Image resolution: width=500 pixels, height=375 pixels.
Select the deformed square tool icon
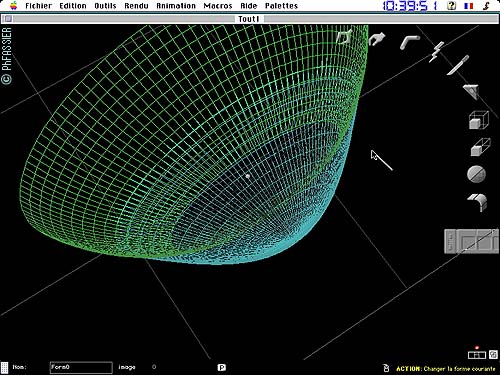(344, 37)
